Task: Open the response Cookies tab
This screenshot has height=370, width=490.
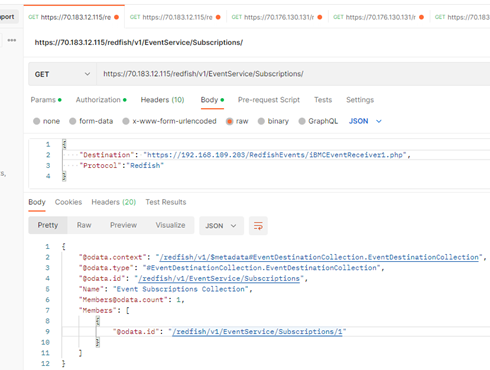Action: [68, 202]
